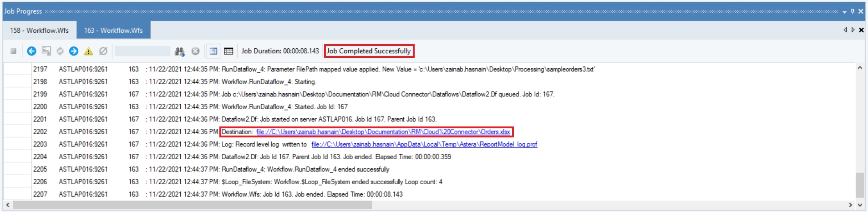Click the grey clear search X icon
The height and width of the screenshot is (212, 868).
pos(196,51)
